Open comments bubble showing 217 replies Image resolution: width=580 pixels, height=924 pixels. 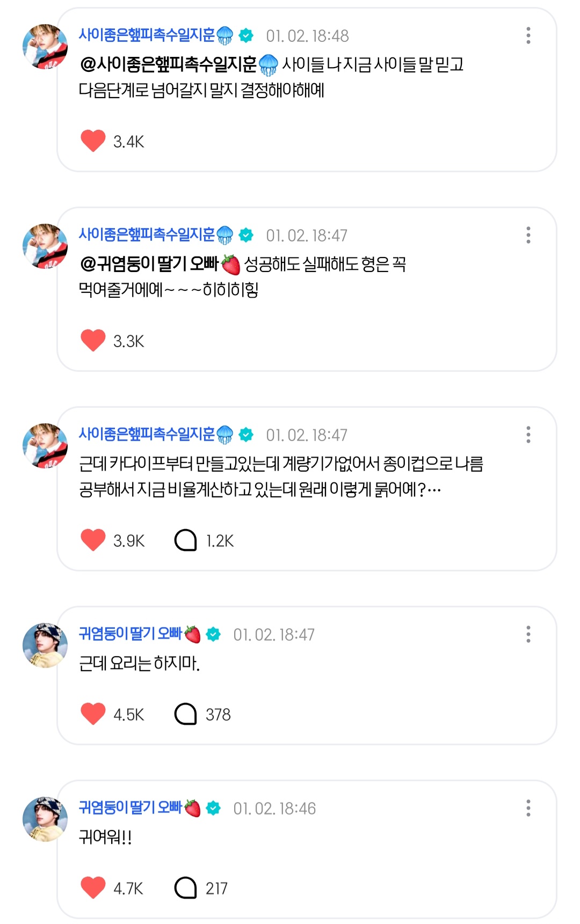click(186, 888)
